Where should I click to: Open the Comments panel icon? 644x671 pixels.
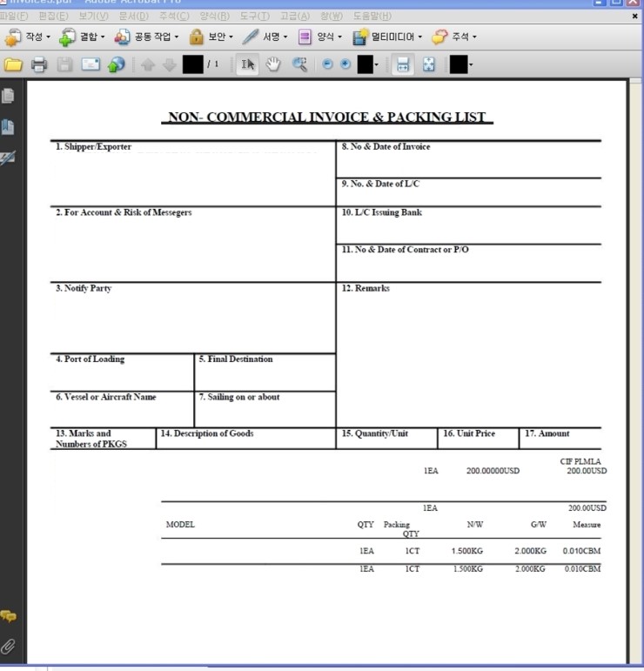pyautogui.click(x=8, y=616)
